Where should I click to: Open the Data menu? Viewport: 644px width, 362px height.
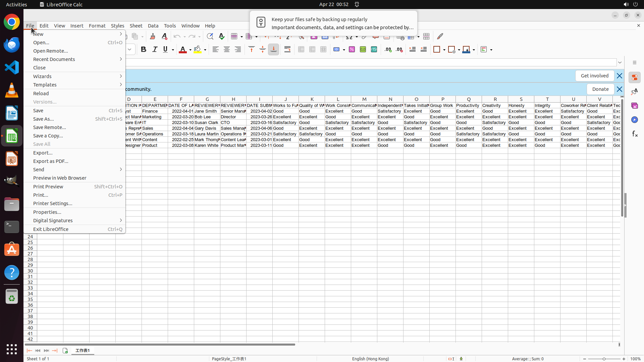153,26
